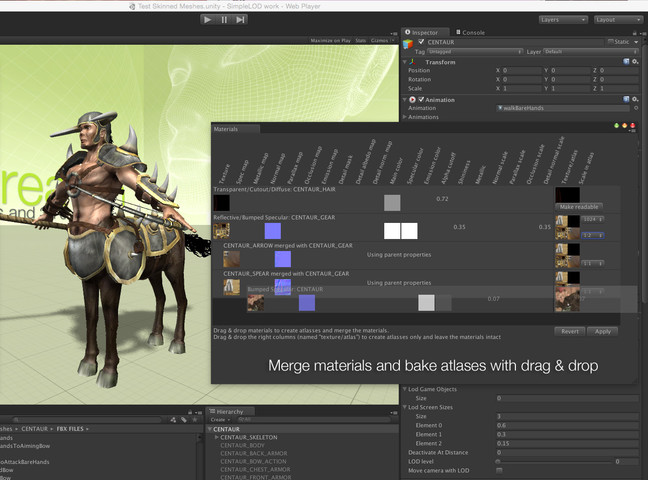Click the Bumped Specular CENTAUR texture thumbnail
Image resolution: width=648 pixels, height=480 pixels.
pos(256,303)
